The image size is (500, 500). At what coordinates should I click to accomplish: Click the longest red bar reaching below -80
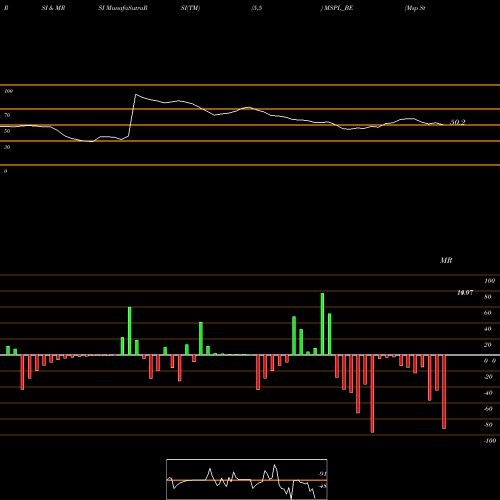372,394
